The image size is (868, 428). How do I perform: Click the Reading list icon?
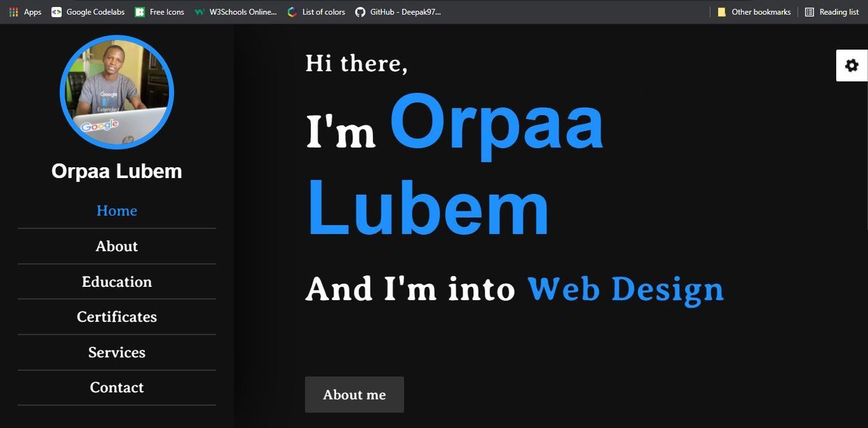point(810,11)
